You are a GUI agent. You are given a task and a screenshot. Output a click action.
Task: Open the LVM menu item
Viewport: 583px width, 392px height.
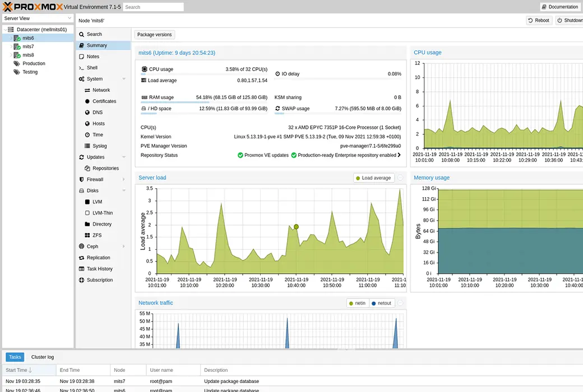(x=103, y=202)
